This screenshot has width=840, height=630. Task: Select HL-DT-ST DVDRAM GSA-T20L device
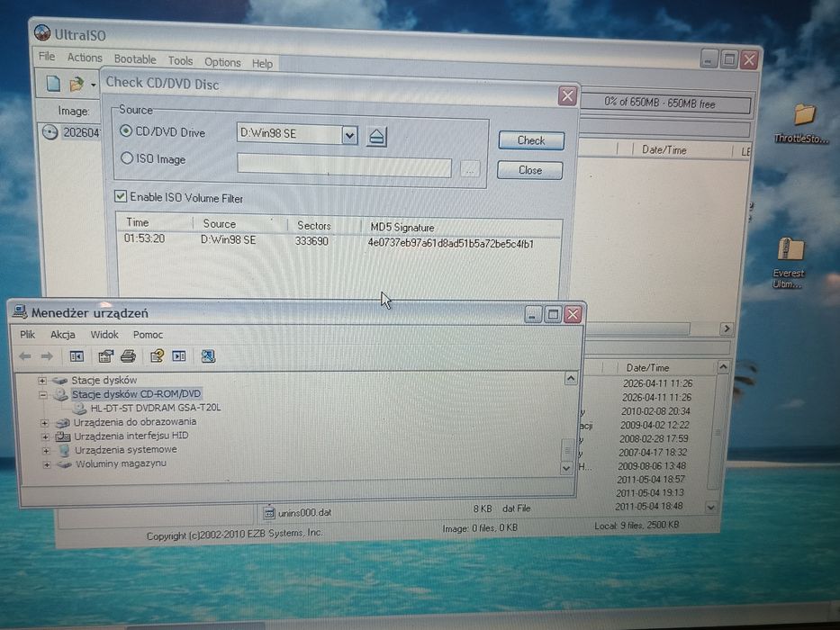point(156,408)
